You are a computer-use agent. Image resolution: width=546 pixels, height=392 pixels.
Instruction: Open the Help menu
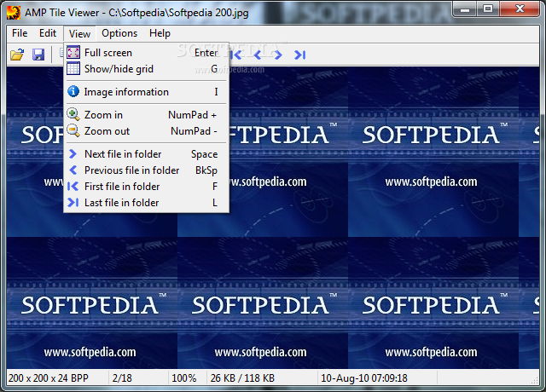point(160,33)
